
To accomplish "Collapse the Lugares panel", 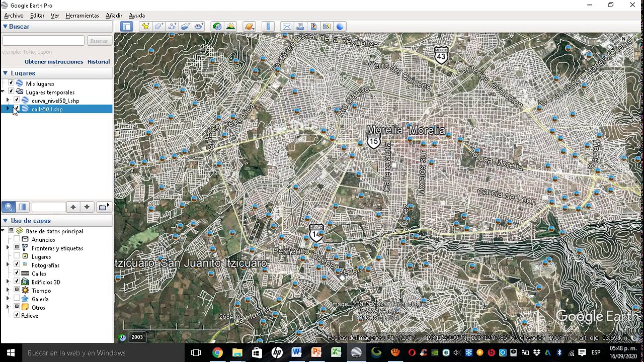I will [5, 73].
